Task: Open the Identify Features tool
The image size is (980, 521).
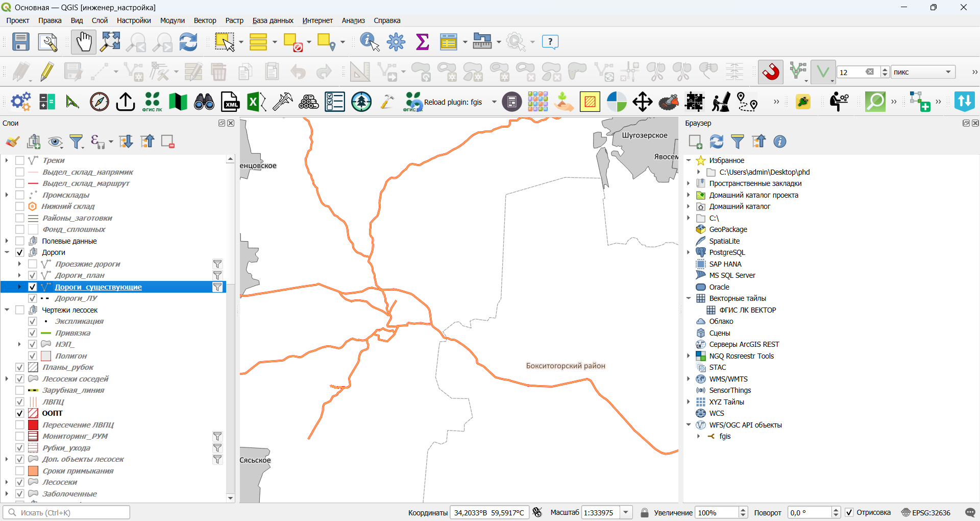Action: 370,42
